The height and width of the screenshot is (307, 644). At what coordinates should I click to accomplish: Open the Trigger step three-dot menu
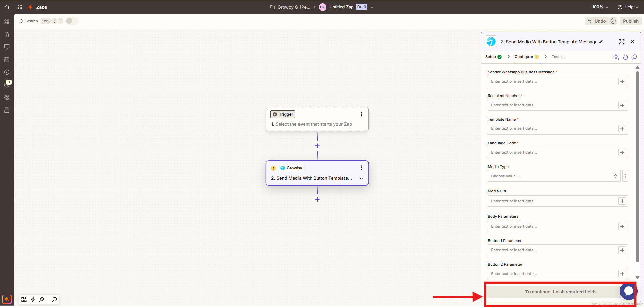(x=361, y=114)
